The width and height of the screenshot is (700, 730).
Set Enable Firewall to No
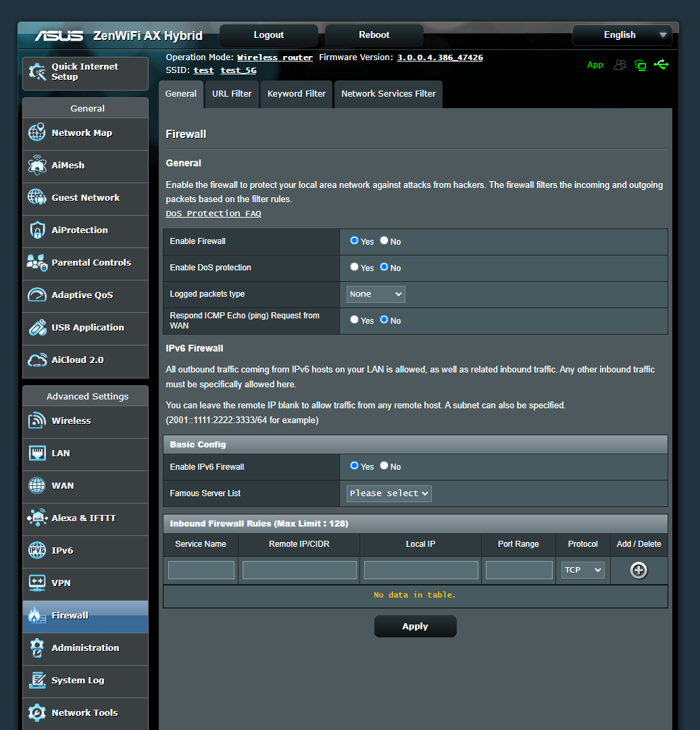click(x=384, y=241)
